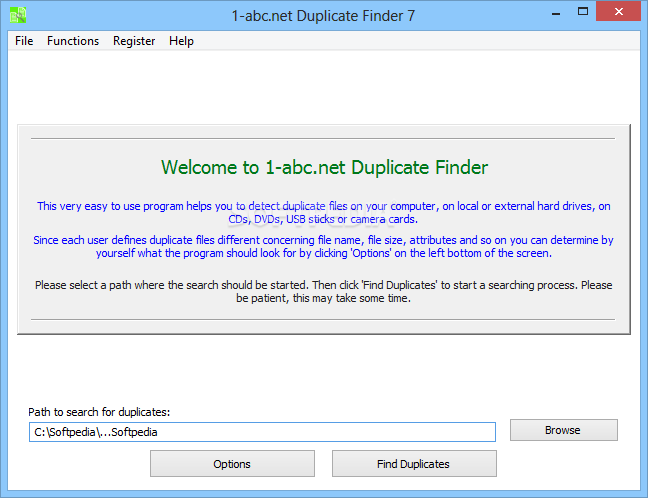648x498 pixels.
Task: Click the window title '1-abc.net Duplicate Finder 7'
Action: point(323,16)
